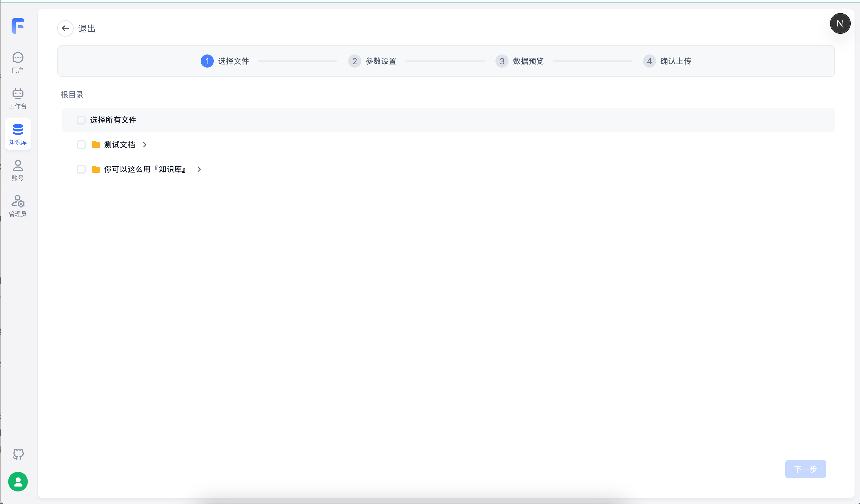Click the green user avatar icon

click(x=18, y=481)
